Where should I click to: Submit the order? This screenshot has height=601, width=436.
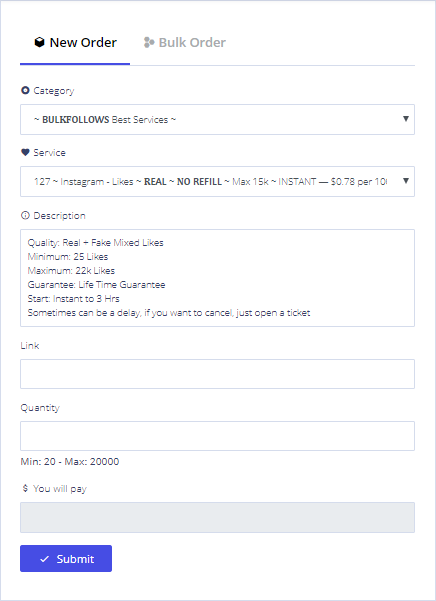[66, 558]
